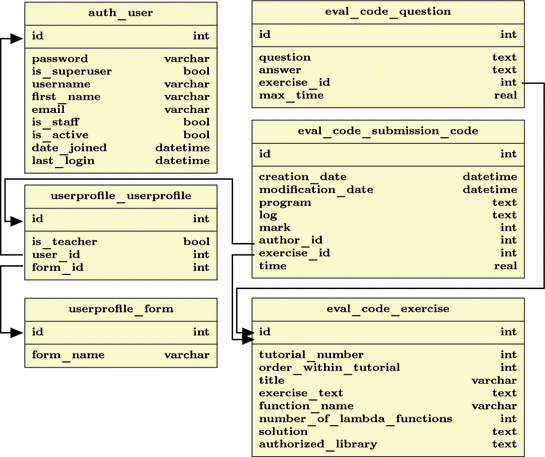This screenshot has width=545, height=457.
Task: Click the eval_code_question table title
Action: click(x=388, y=12)
